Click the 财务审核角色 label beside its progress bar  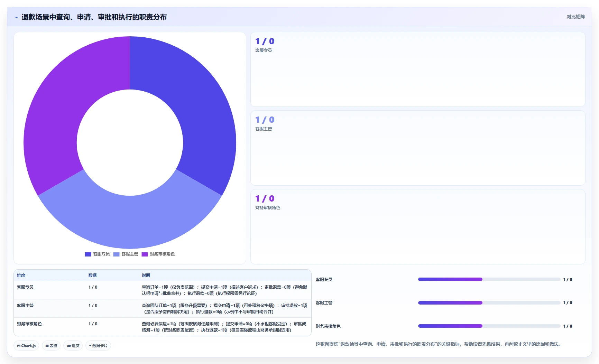pos(328,326)
